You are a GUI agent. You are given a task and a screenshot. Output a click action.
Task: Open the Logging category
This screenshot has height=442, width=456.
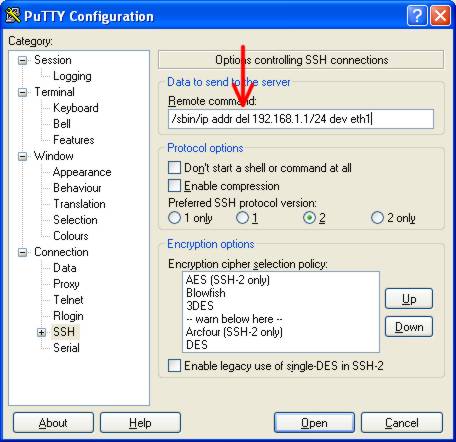coord(72,76)
